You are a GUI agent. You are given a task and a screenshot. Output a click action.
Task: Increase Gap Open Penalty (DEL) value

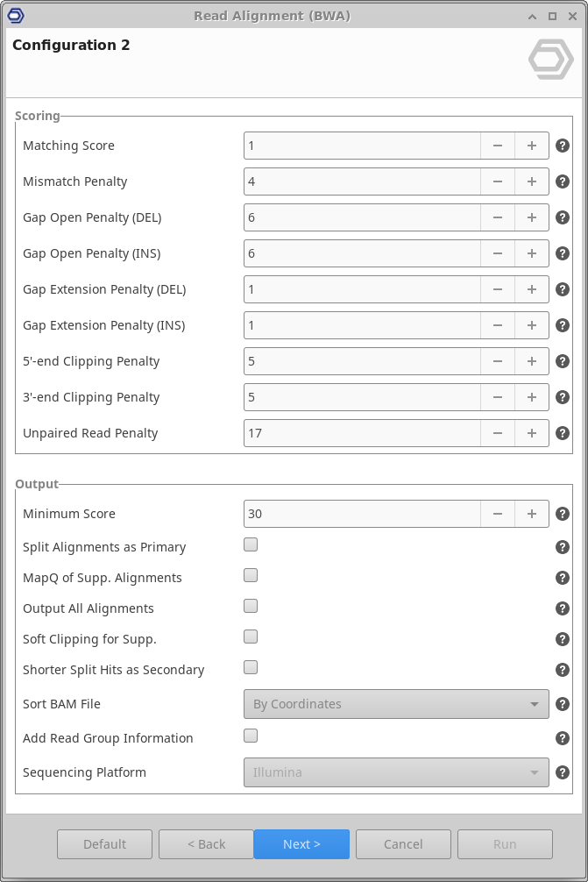pyautogui.click(x=531, y=217)
